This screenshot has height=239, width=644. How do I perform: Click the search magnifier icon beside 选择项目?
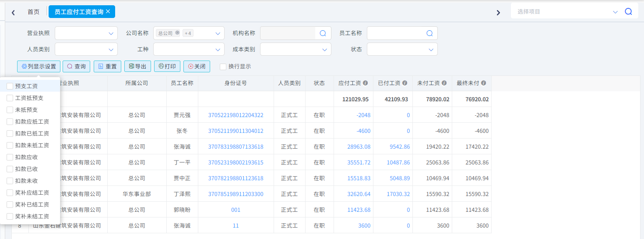628,12
